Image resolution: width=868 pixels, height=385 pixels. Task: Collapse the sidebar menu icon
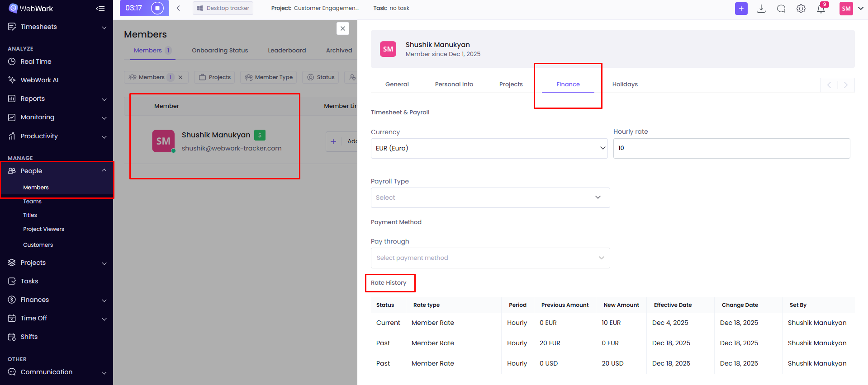100,9
